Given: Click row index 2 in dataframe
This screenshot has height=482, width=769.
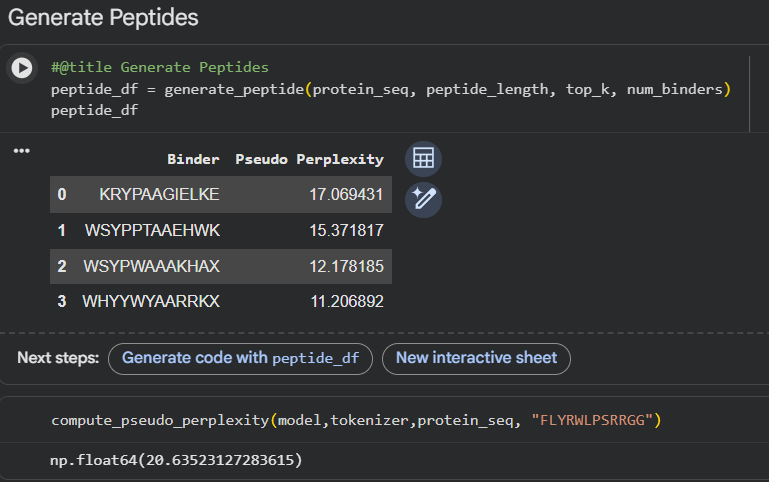Looking at the screenshot, I should tap(62, 266).
